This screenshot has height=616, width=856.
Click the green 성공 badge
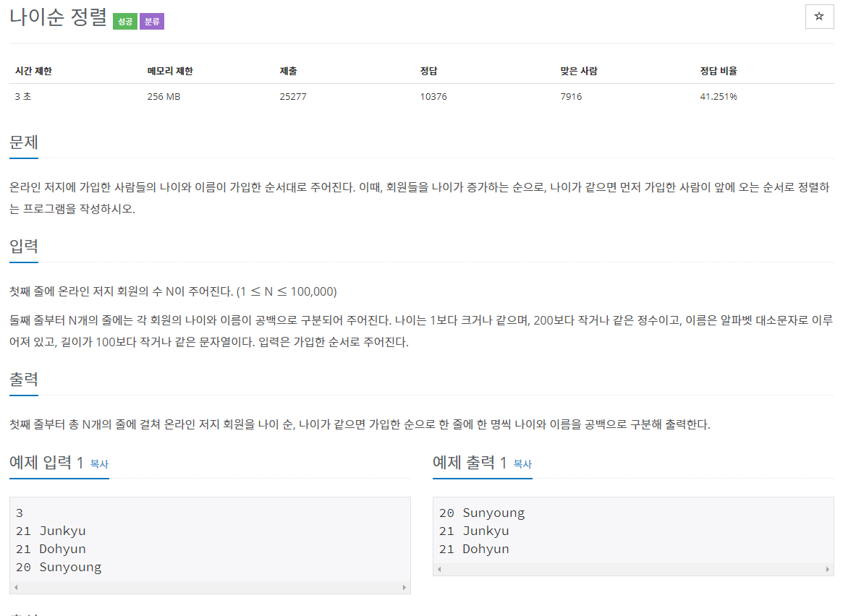tap(125, 21)
